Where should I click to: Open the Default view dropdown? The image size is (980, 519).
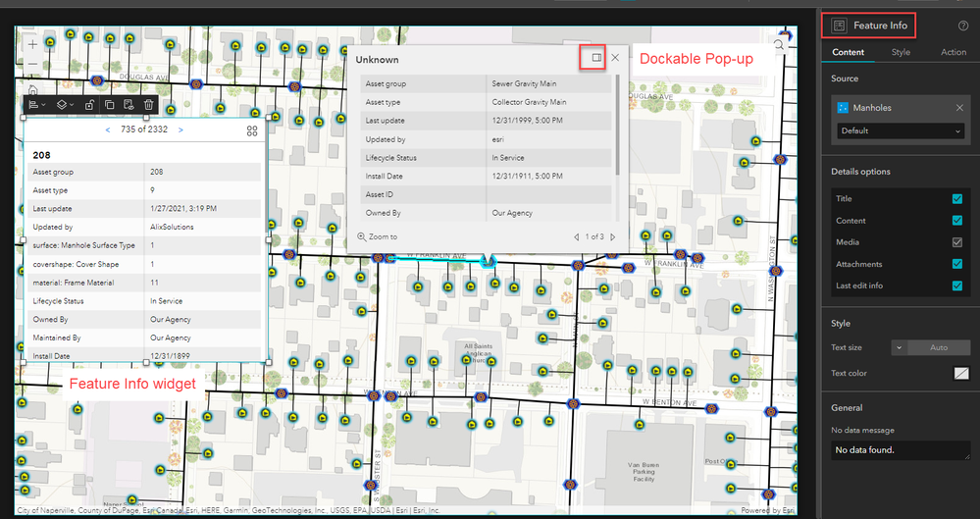click(900, 130)
